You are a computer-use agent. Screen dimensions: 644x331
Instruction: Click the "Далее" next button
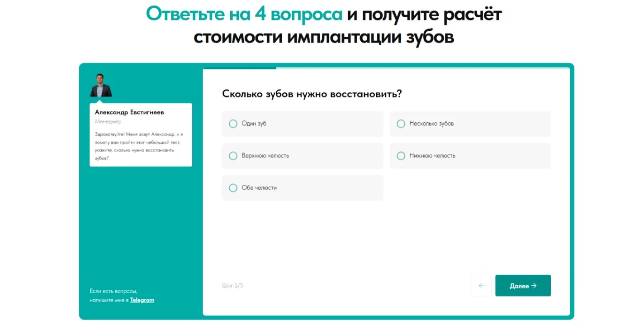coord(523,286)
